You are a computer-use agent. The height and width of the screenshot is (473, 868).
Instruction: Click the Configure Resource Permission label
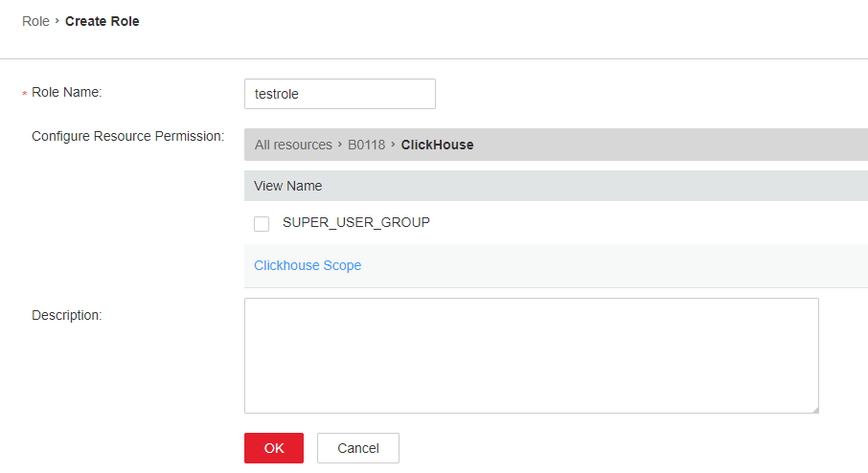127,136
